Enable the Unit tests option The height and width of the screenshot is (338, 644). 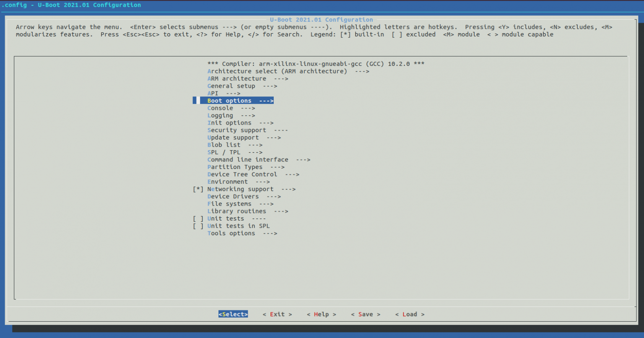[x=226, y=218]
